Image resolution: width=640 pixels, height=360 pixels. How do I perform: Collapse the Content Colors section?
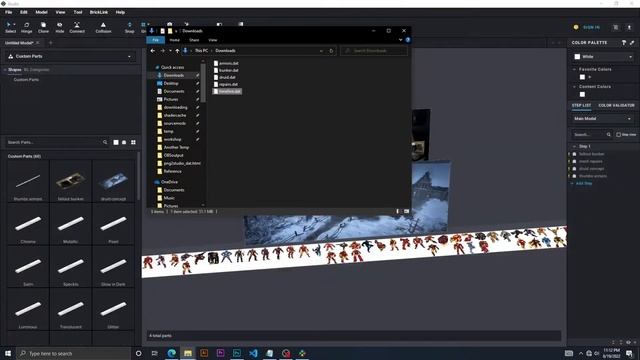pyautogui.click(x=574, y=87)
